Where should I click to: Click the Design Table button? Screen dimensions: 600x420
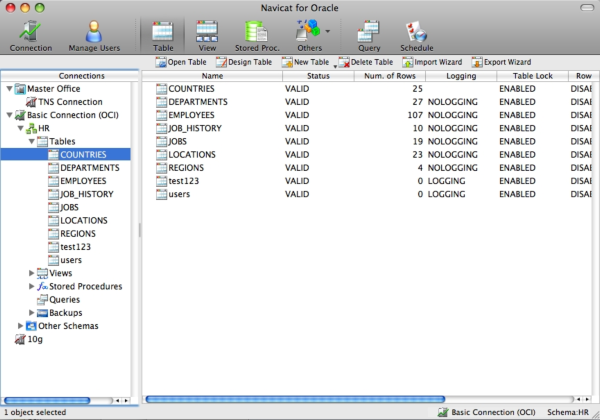click(244, 62)
